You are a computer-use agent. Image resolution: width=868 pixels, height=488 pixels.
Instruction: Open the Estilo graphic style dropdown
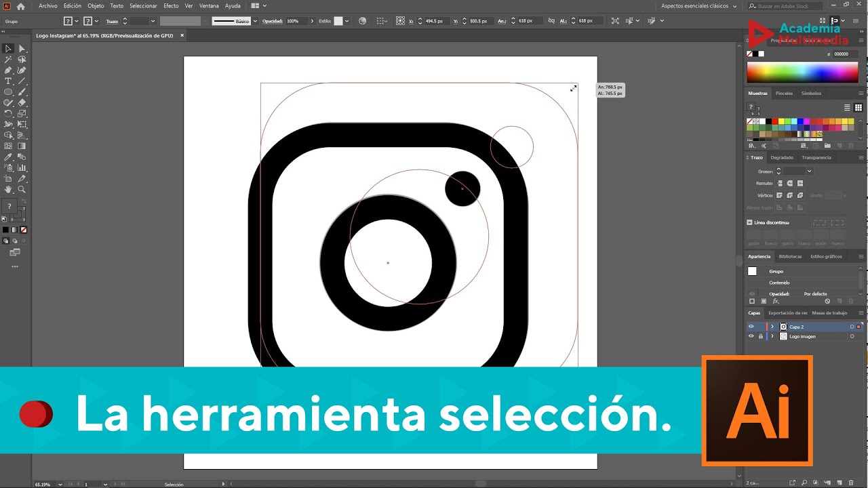(x=347, y=21)
